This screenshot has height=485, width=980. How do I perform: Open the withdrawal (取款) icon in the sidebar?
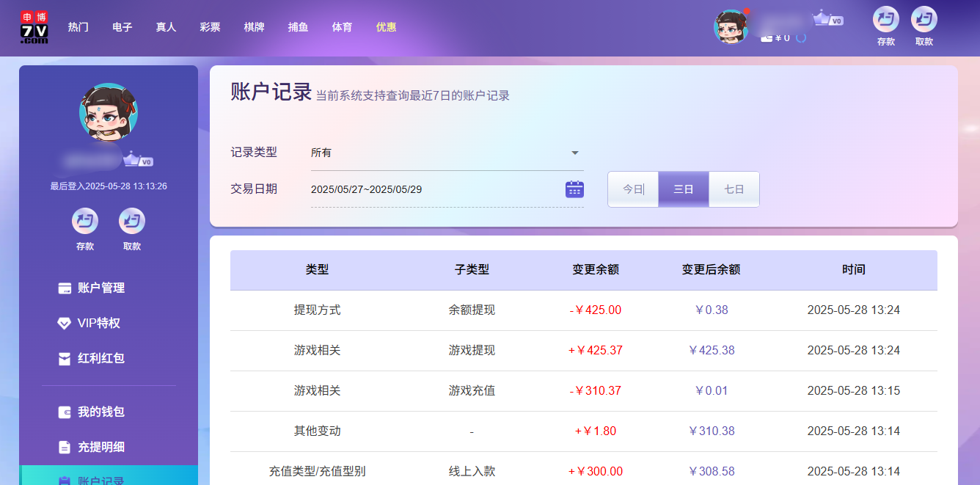pos(131,221)
